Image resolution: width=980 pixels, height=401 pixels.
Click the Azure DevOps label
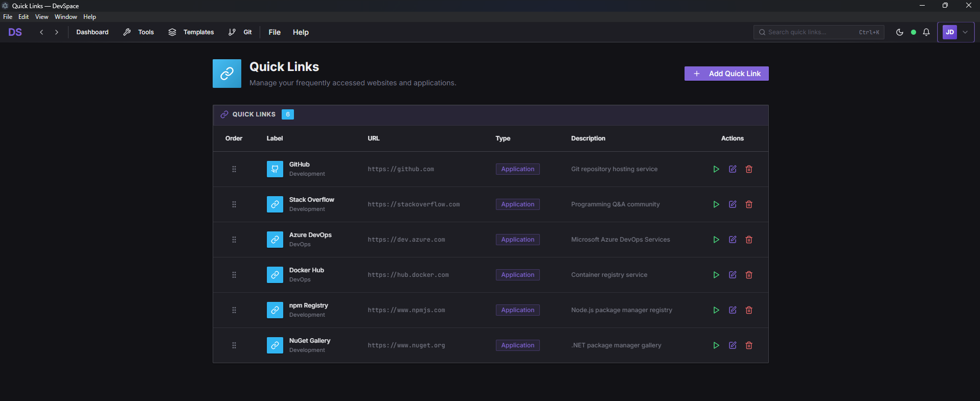[x=310, y=235]
